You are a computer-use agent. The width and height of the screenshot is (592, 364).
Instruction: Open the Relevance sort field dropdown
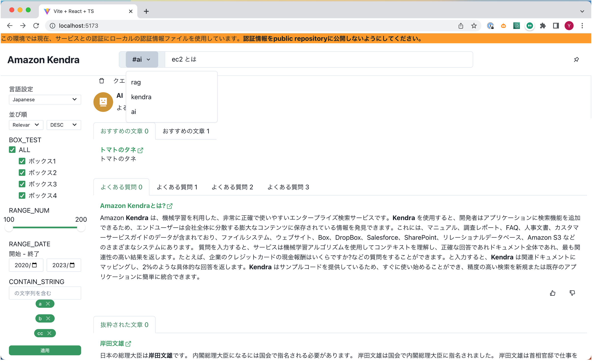tap(26, 125)
